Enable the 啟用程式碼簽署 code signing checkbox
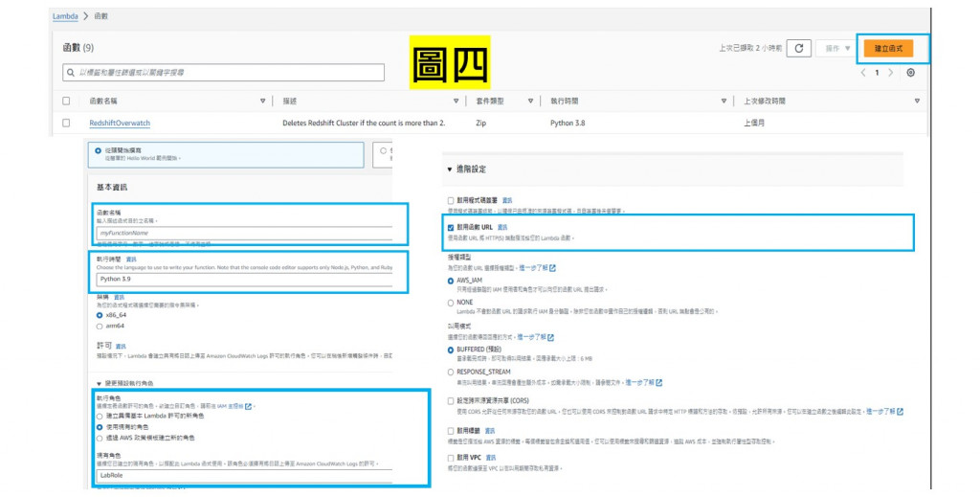This screenshot has height=497, width=980. click(x=451, y=201)
